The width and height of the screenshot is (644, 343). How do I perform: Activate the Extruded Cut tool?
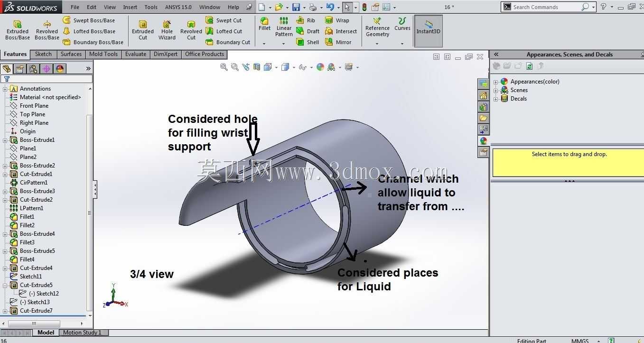click(x=143, y=30)
